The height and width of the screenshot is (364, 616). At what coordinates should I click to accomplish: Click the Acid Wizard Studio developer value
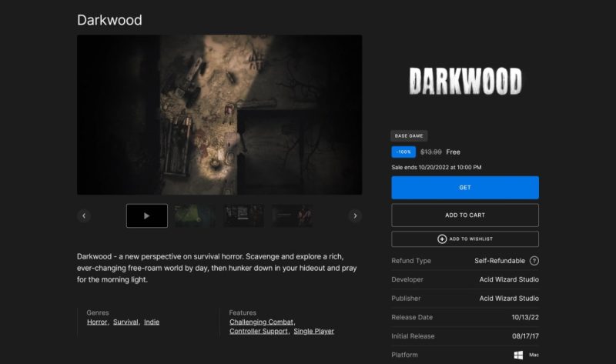pos(509,279)
